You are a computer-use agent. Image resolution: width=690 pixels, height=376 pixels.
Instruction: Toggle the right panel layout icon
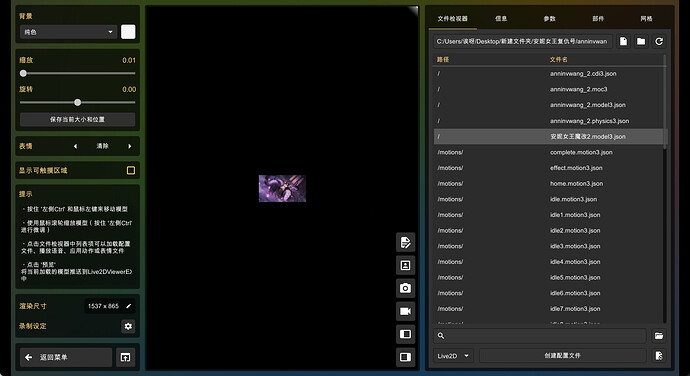[x=405, y=357]
